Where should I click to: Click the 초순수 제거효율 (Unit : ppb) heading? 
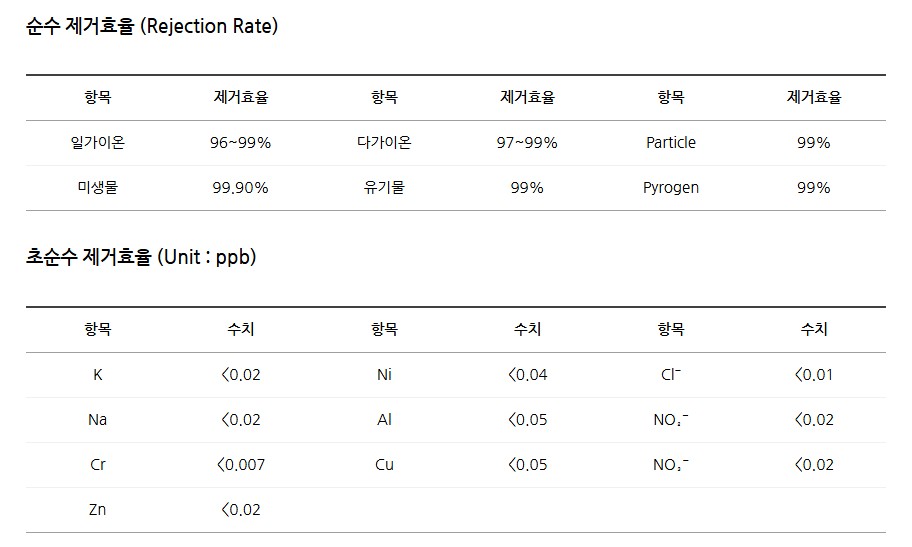tap(141, 258)
